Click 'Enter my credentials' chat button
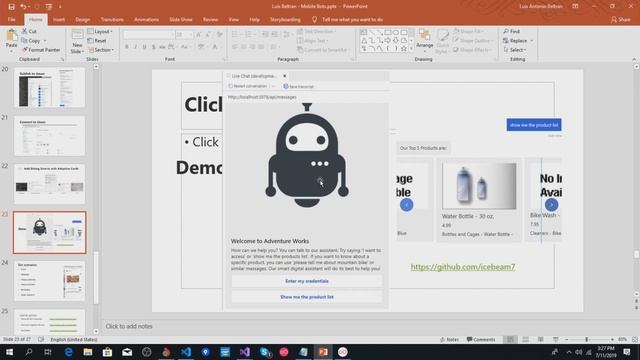Viewport: 640px width, 360px height. click(307, 281)
